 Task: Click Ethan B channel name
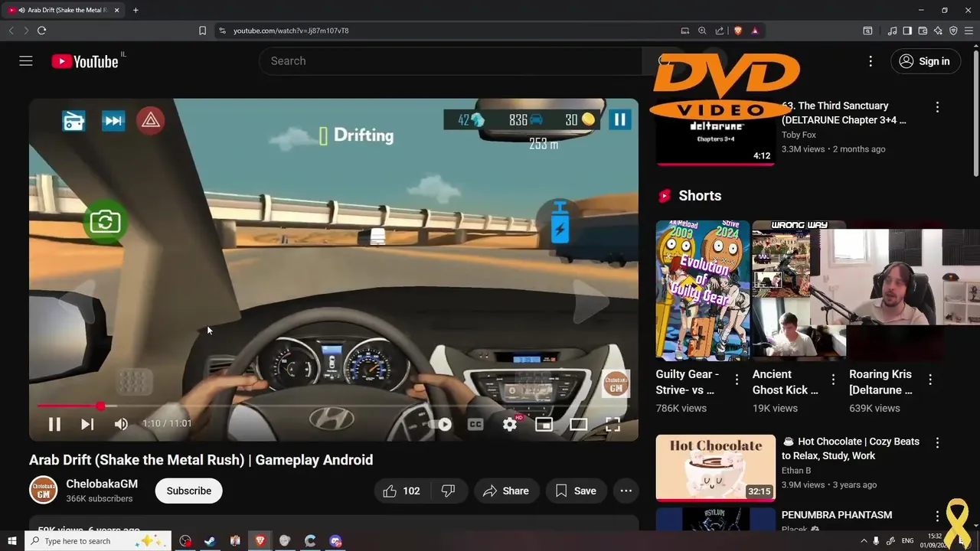(796, 471)
